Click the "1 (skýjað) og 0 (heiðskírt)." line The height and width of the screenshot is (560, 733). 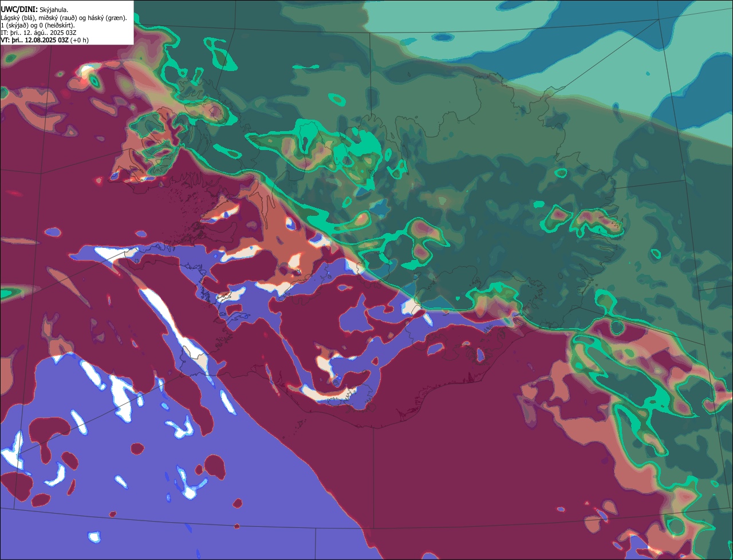click(x=38, y=25)
